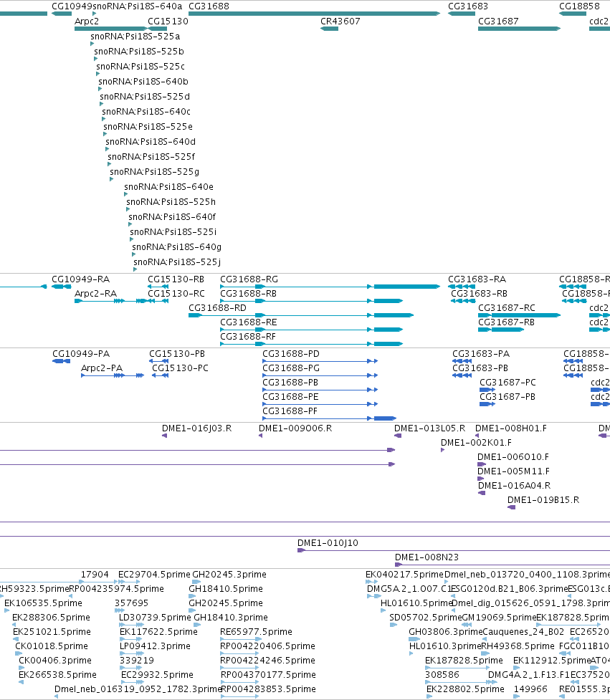Click the DME1-008N23 BAC label

pyautogui.click(x=427, y=557)
